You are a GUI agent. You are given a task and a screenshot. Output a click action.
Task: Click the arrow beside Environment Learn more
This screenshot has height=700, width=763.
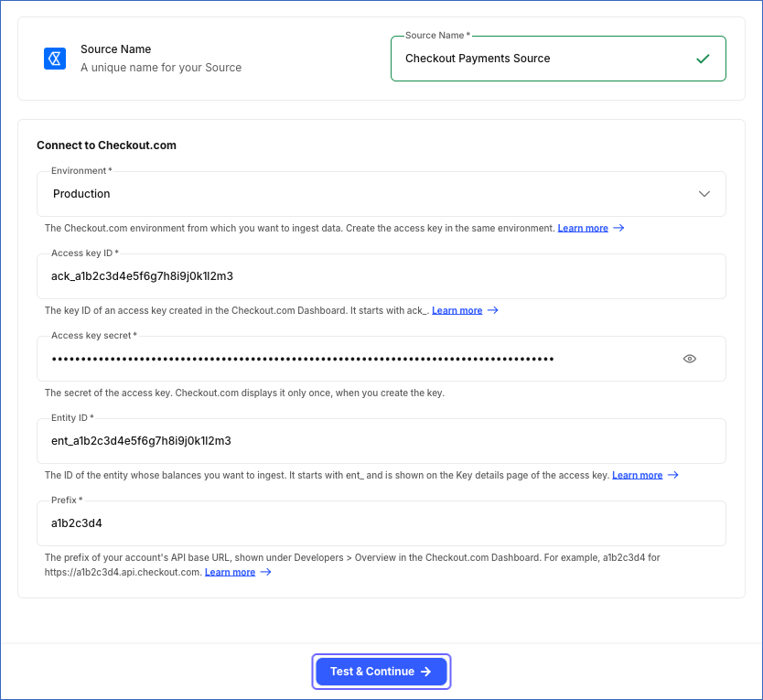pos(618,228)
